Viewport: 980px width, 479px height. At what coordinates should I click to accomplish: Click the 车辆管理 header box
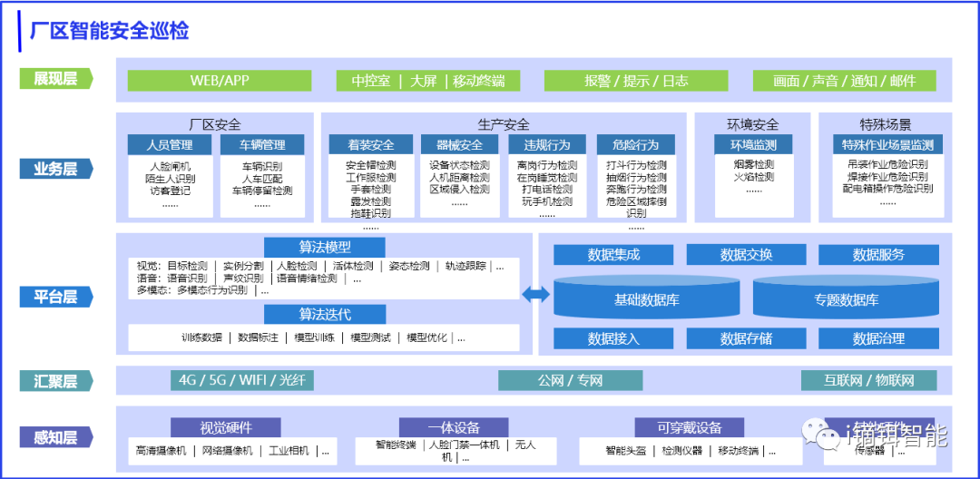tap(262, 145)
